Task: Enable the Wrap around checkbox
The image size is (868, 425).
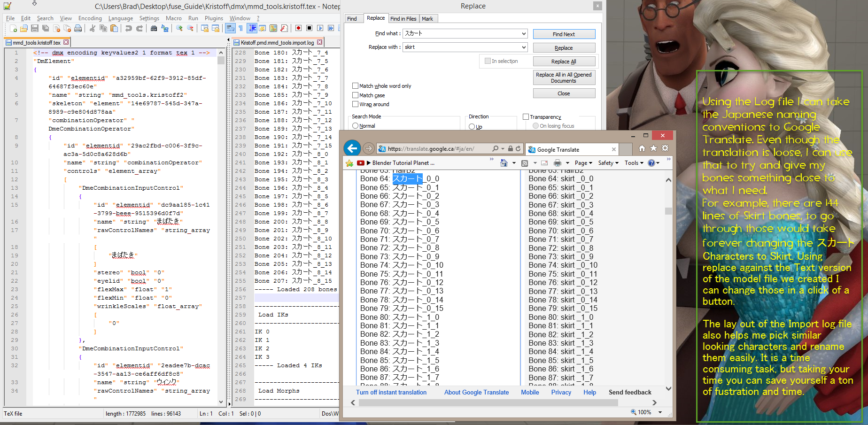Action: click(356, 104)
